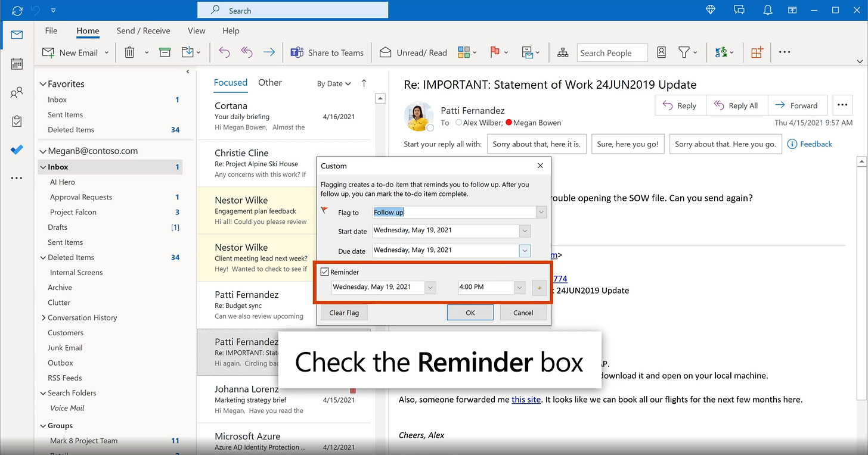Open Christie Cline's Project Alpine email
This screenshot has height=455, width=868.
pyautogui.click(x=284, y=163)
